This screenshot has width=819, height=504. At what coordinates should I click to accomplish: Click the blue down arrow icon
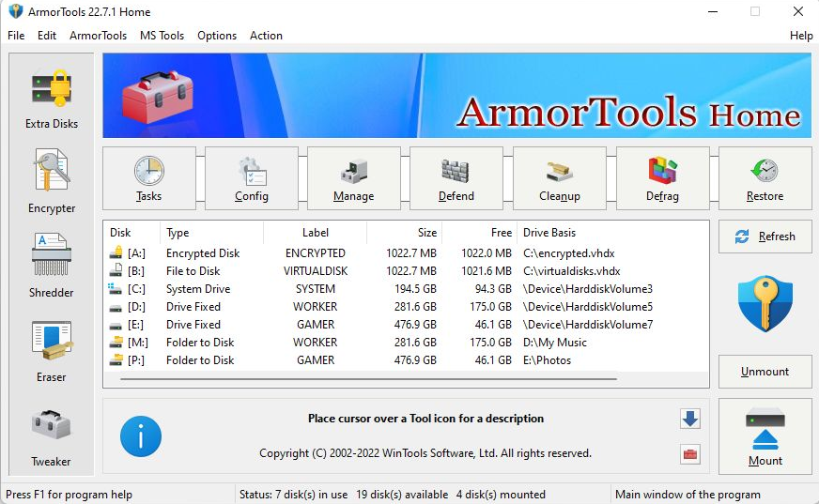pyautogui.click(x=690, y=419)
